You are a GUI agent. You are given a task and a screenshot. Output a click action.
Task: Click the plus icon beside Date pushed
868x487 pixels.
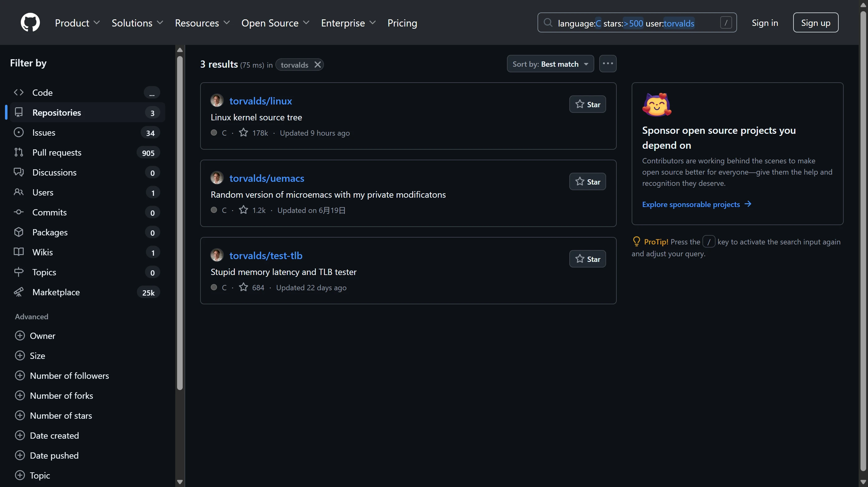point(20,455)
